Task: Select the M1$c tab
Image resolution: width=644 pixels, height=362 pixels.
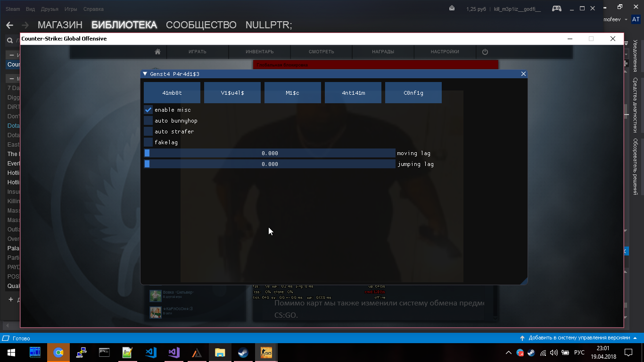Action: [293, 93]
